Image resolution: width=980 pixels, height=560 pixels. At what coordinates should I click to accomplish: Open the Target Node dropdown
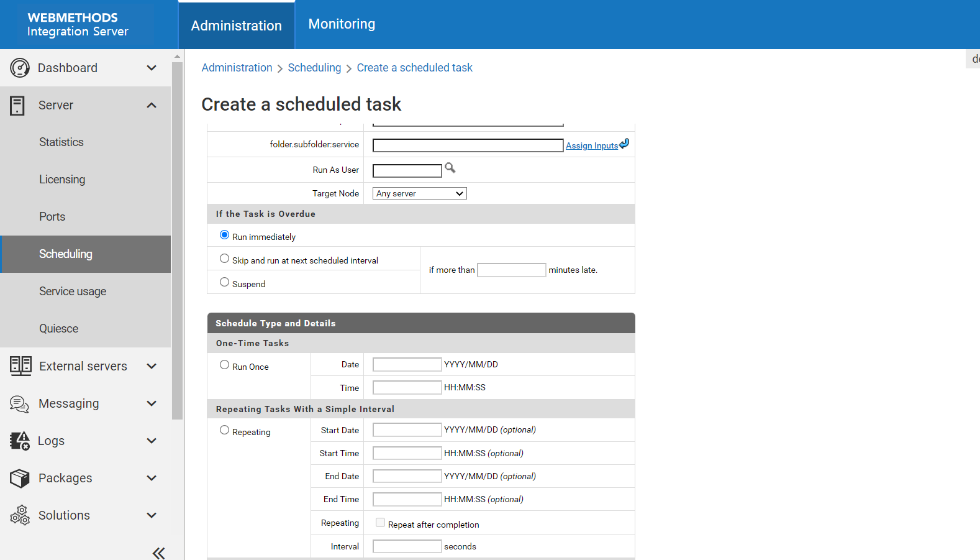click(x=420, y=193)
